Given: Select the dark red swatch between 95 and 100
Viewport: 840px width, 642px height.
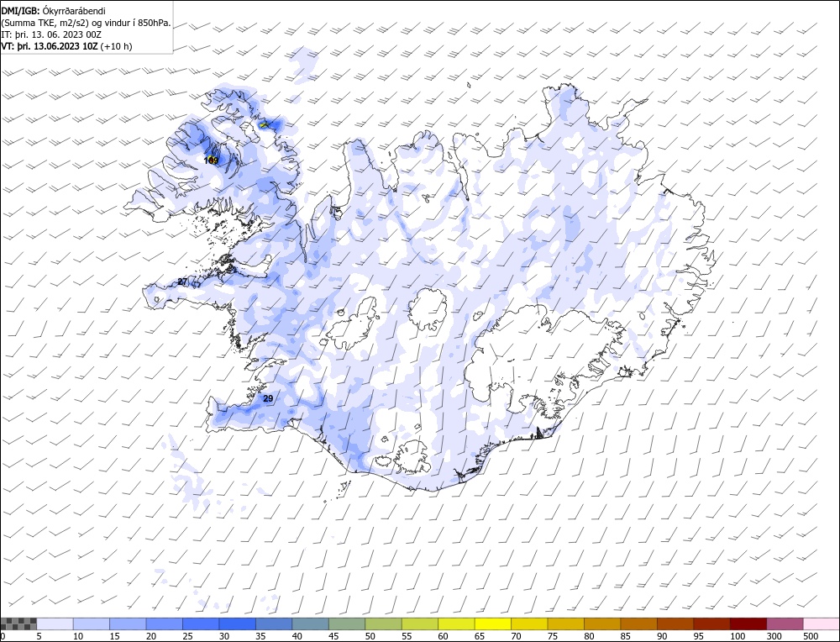Looking at the screenshot, I should (x=711, y=624).
